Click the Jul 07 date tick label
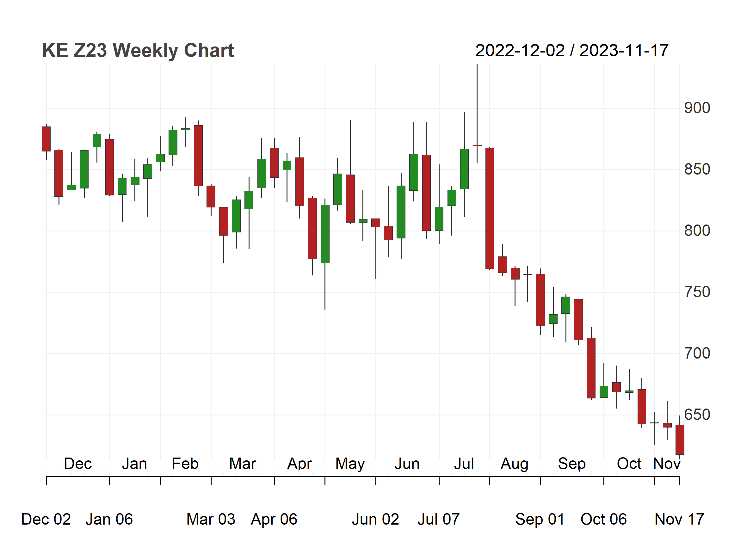 [439, 520]
